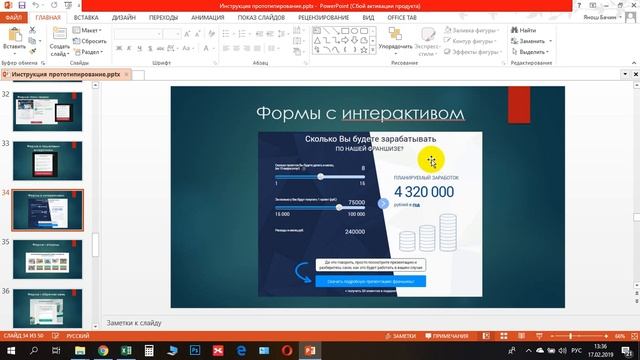Open the Выделить dropdown

click(x=530, y=52)
